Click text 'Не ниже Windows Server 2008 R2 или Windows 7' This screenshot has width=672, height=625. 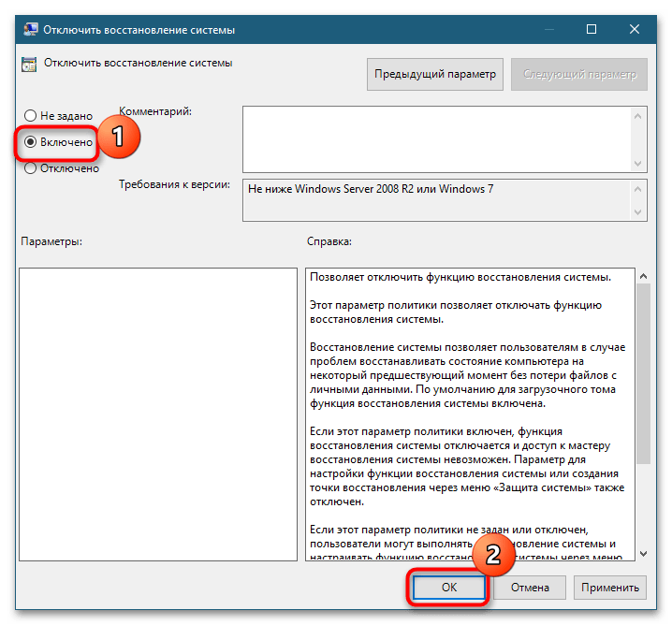coord(371,189)
